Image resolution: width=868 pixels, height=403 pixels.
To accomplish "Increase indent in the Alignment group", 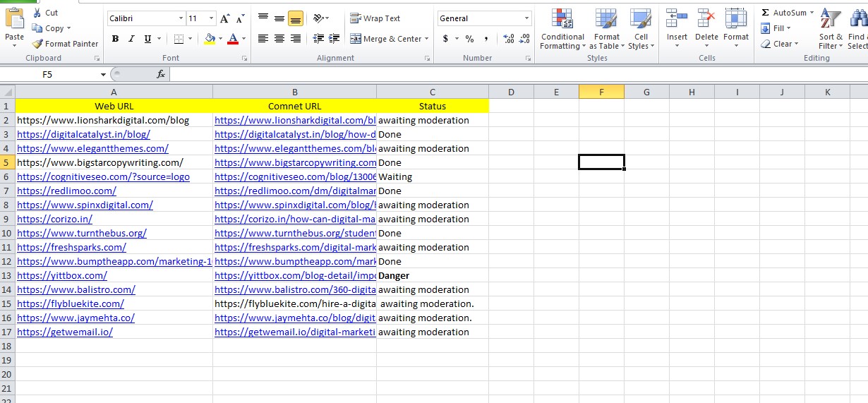I will 335,39.
